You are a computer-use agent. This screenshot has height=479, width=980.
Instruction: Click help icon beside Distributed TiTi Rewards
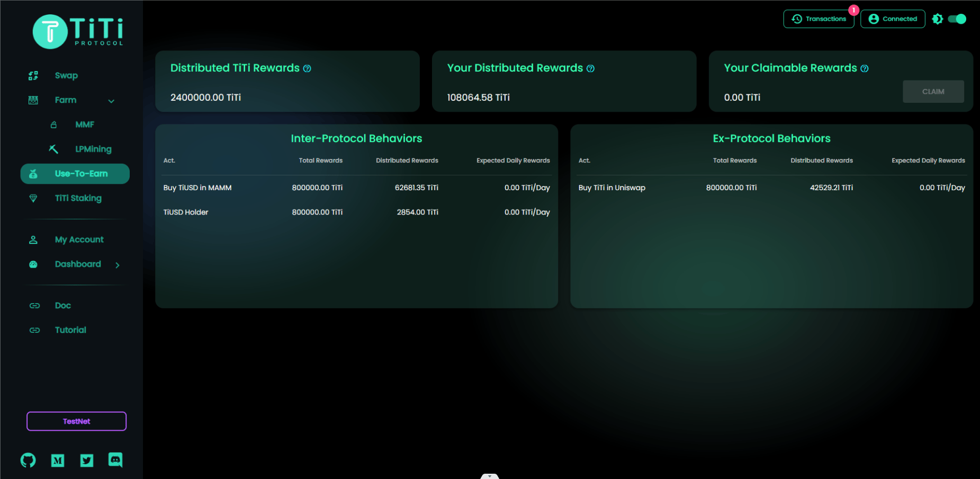pyautogui.click(x=307, y=68)
